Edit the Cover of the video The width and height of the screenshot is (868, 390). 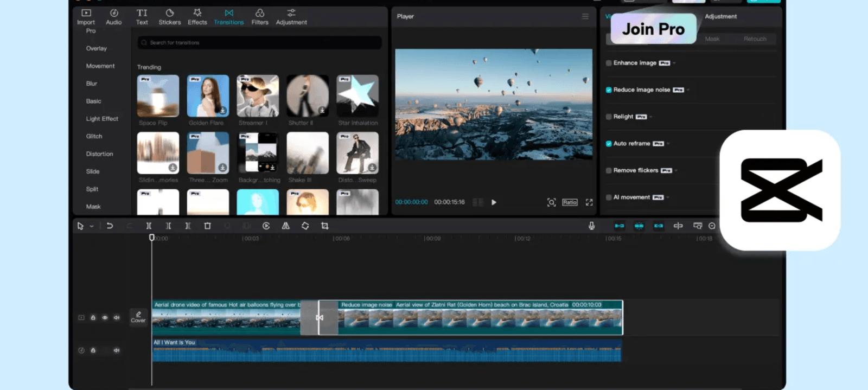point(138,317)
